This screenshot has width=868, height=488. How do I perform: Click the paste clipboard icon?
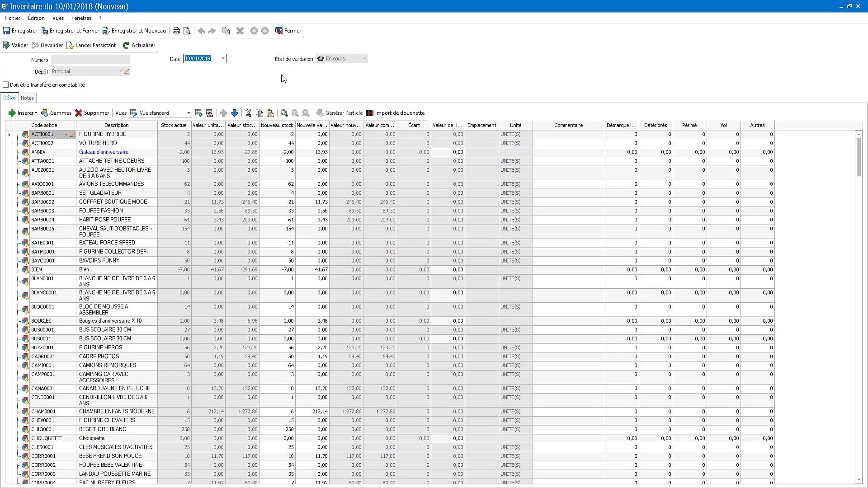(270, 113)
